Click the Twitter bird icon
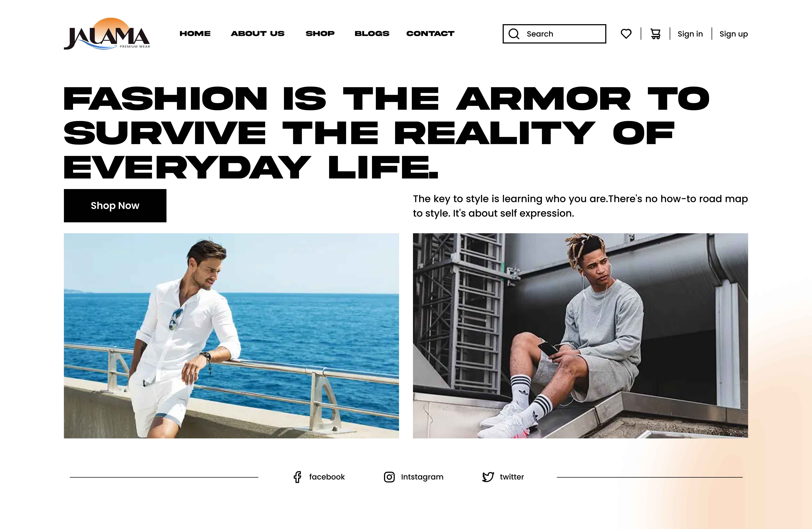This screenshot has height=529, width=812. 488,477
